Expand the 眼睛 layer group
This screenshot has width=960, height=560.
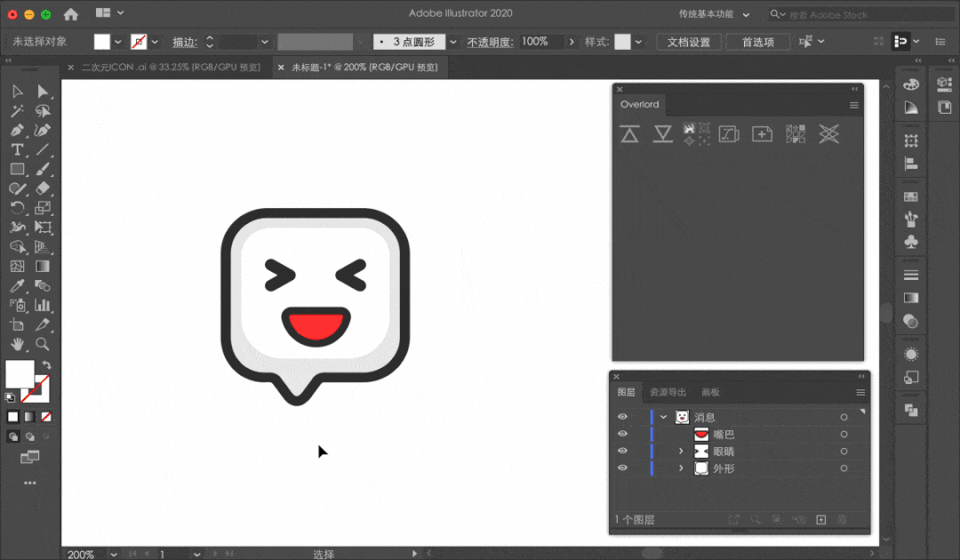[x=681, y=451]
